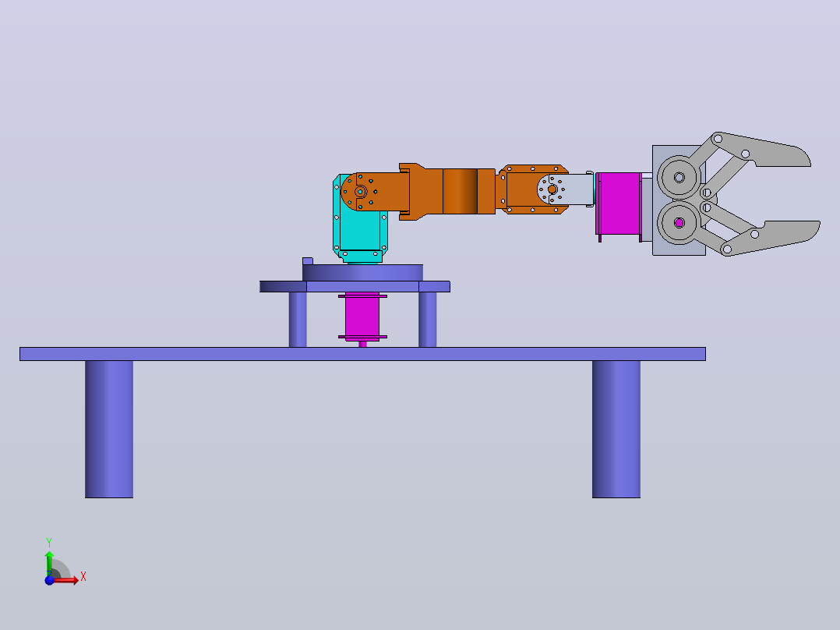
Task: Select the long blue table top
Action: 362,354
